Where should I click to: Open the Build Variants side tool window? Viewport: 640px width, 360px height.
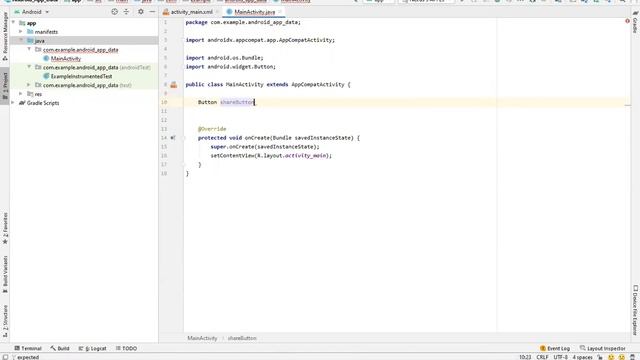coord(5,274)
